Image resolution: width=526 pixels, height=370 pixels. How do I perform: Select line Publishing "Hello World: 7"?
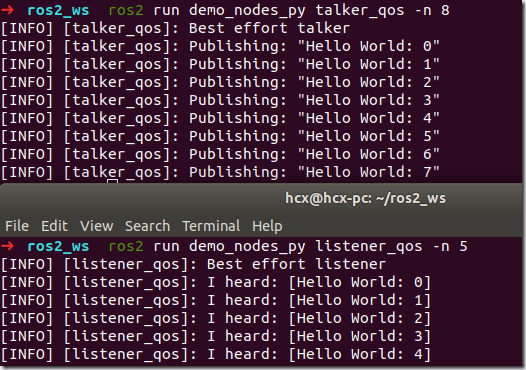click(x=220, y=172)
